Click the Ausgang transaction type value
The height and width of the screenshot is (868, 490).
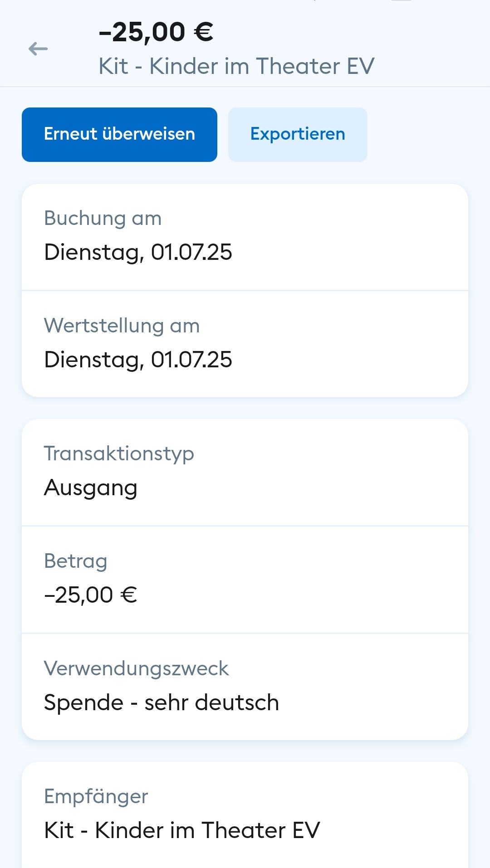pyautogui.click(x=91, y=488)
